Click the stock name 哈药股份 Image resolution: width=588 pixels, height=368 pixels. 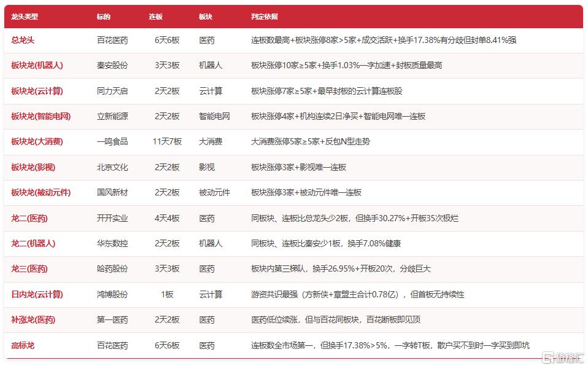[112, 269]
